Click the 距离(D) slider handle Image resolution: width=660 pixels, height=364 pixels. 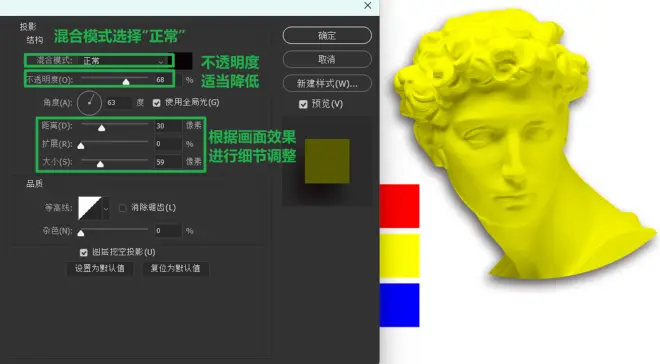pyautogui.click(x=101, y=128)
